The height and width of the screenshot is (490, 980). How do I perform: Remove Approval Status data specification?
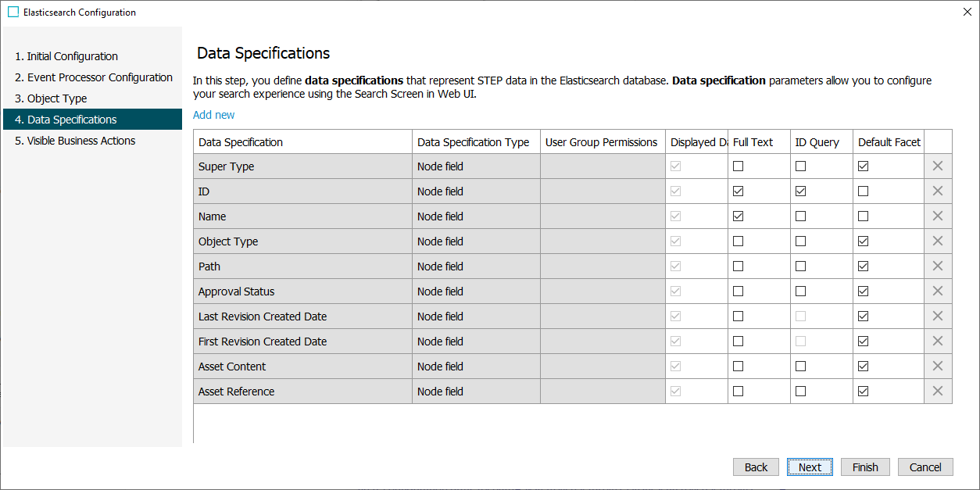point(938,291)
